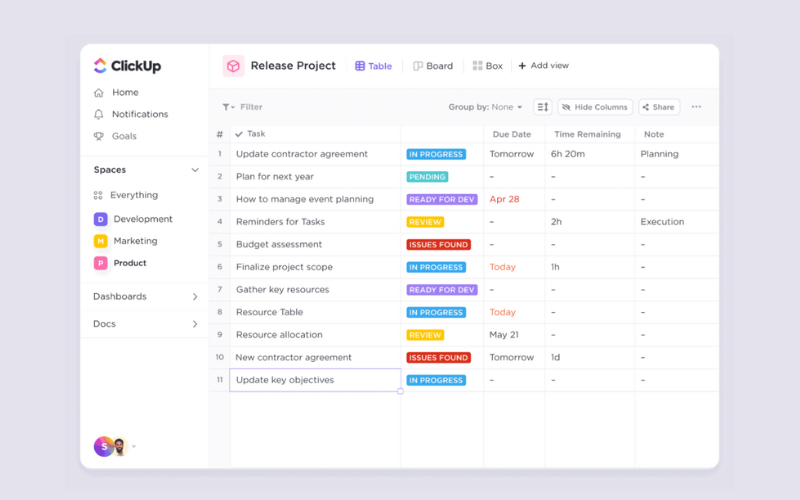The width and height of the screenshot is (800, 500).
Task: Open the Filter dropdown
Action: (243, 107)
